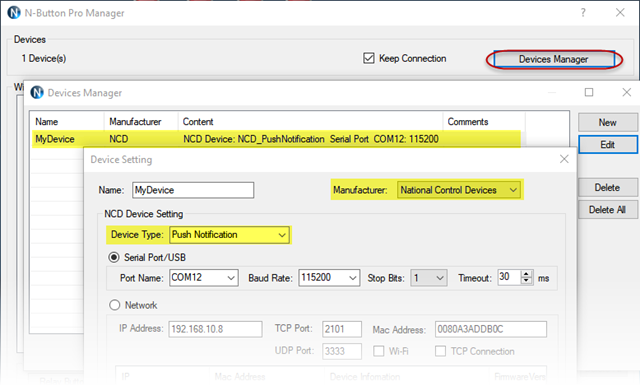
Task: Open the Baud Rate dropdown
Action: (329, 278)
